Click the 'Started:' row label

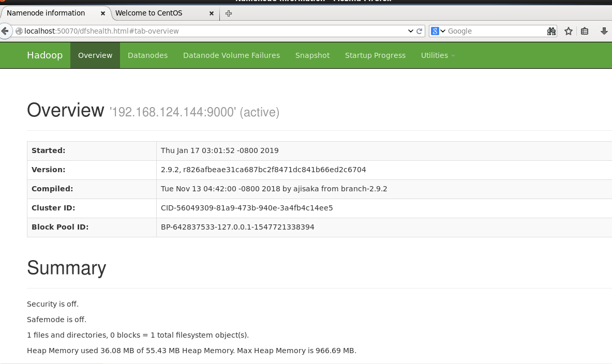49,150
